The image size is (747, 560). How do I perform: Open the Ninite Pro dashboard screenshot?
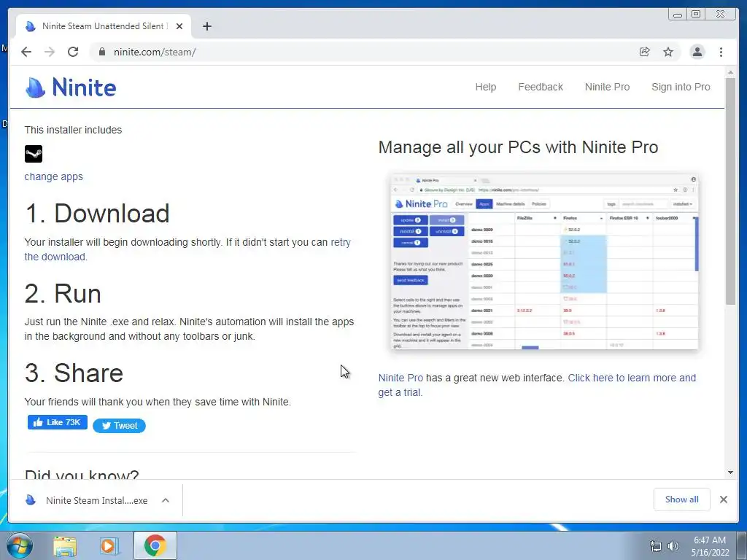(544, 262)
